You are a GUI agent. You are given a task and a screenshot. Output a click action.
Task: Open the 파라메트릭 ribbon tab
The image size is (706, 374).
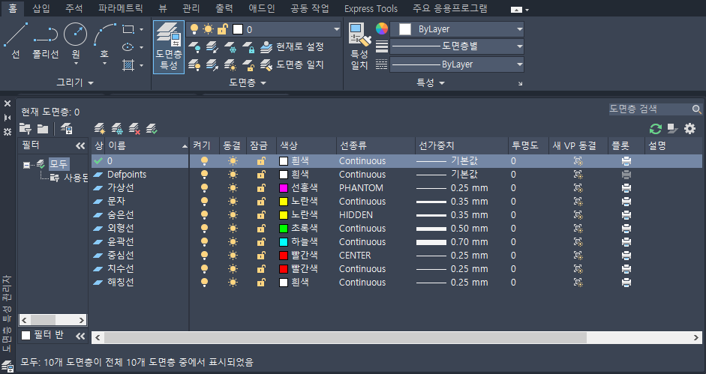[x=121, y=9]
